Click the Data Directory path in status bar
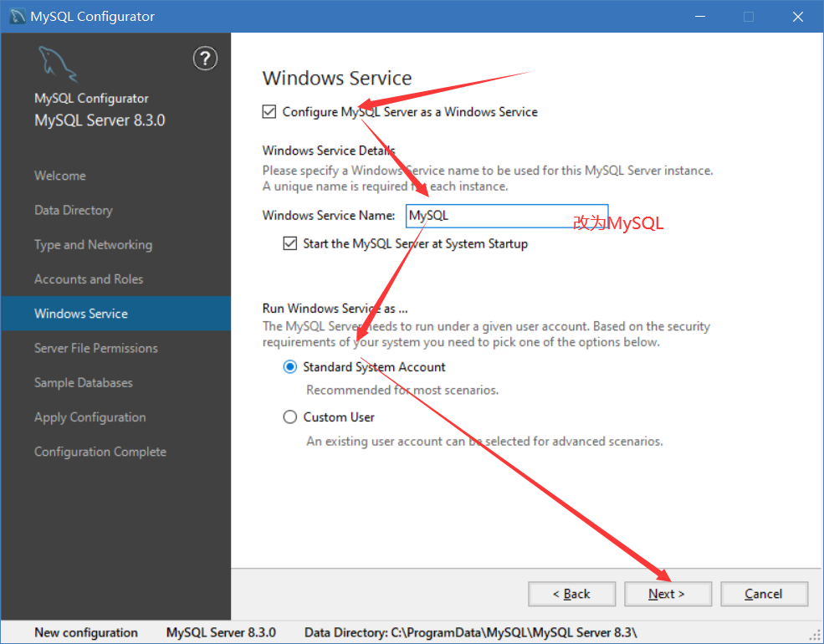Image resolution: width=824 pixels, height=644 pixels. [471, 632]
